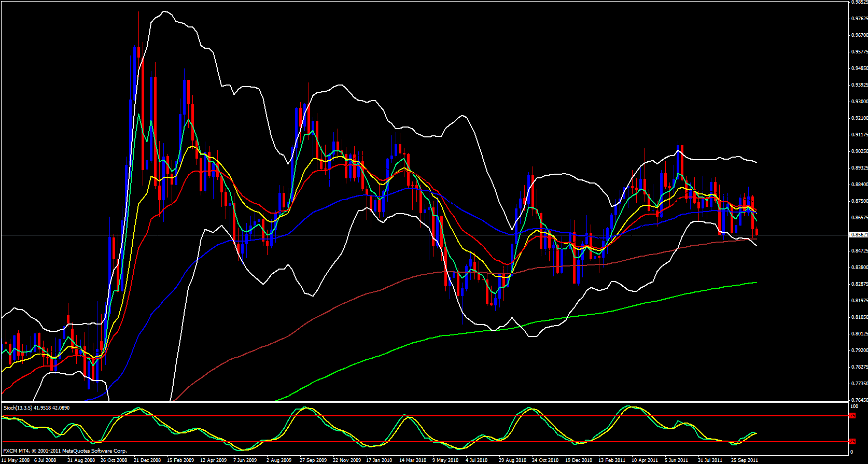Click the 0.84725 price axis label

(x=859, y=251)
